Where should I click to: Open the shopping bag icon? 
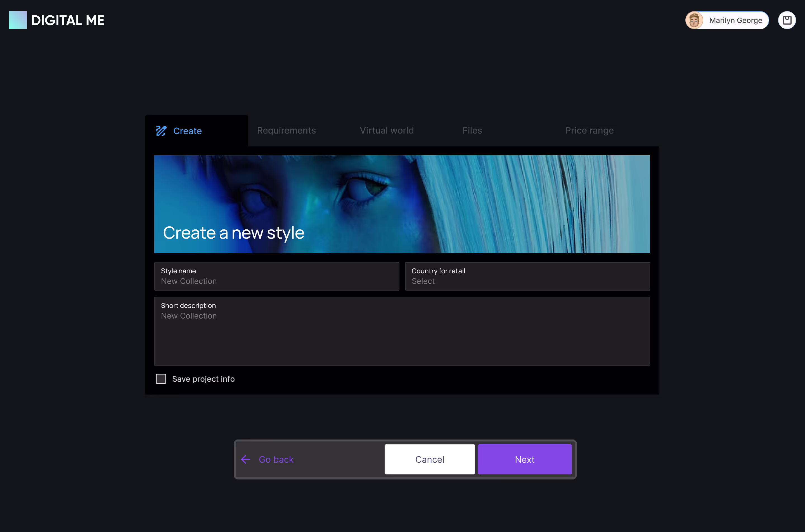click(x=787, y=20)
